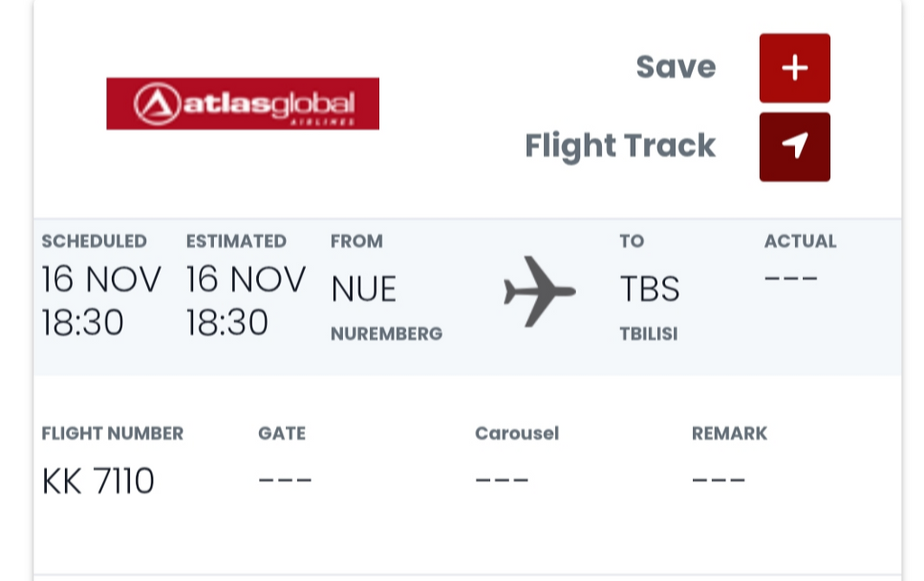Click the NUREMBERG city name

[x=386, y=334]
